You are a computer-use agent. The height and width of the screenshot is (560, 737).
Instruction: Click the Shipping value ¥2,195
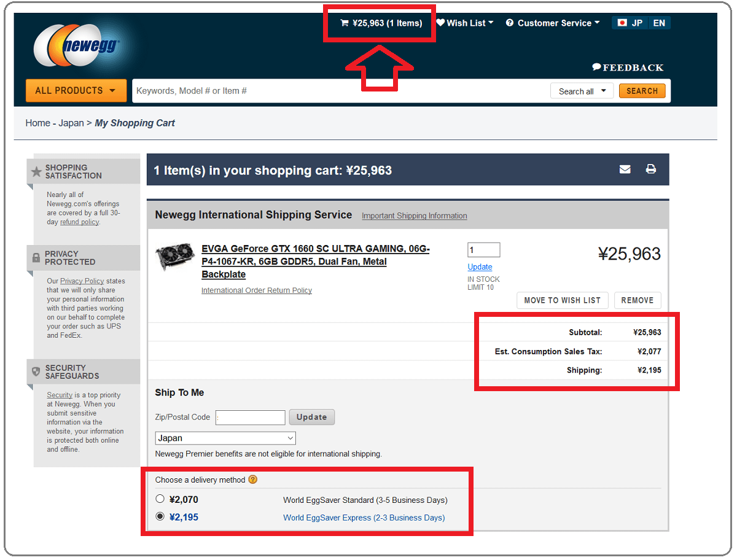(x=649, y=370)
